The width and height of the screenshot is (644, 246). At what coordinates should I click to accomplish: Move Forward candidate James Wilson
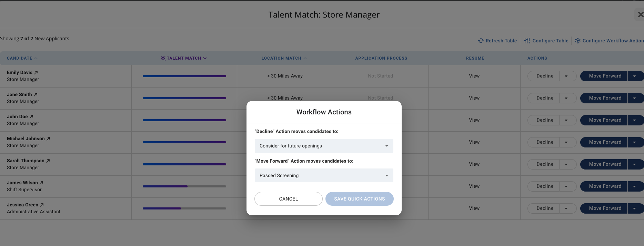click(604, 186)
